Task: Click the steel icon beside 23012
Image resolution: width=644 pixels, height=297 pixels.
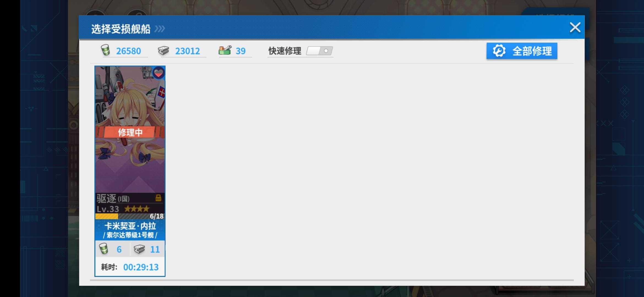Action: coord(163,51)
